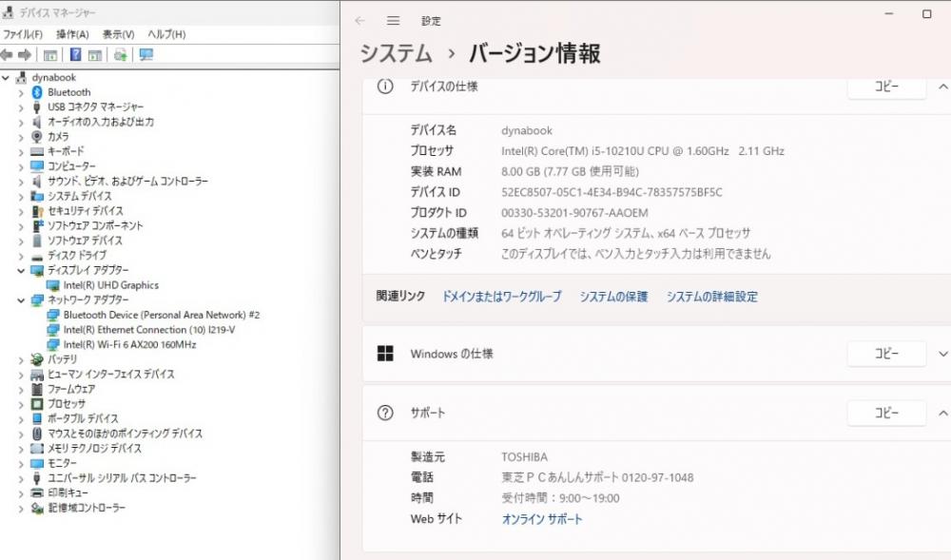This screenshot has width=951, height=560.
Task: Click the info icon beside デバイスの仕様
Action: coord(385,87)
